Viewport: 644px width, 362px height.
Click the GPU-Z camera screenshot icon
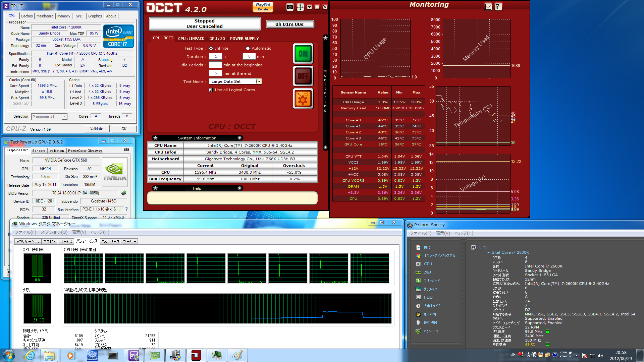coord(126,150)
